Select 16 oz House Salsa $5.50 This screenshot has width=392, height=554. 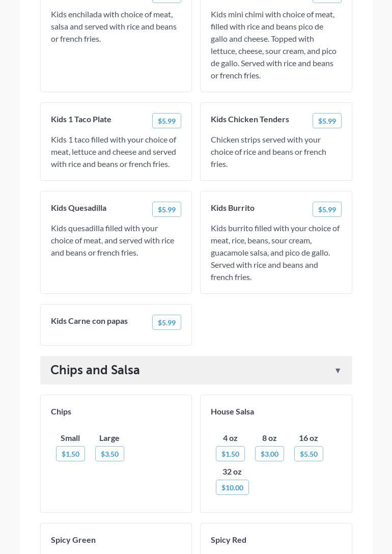pyautogui.click(x=309, y=454)
